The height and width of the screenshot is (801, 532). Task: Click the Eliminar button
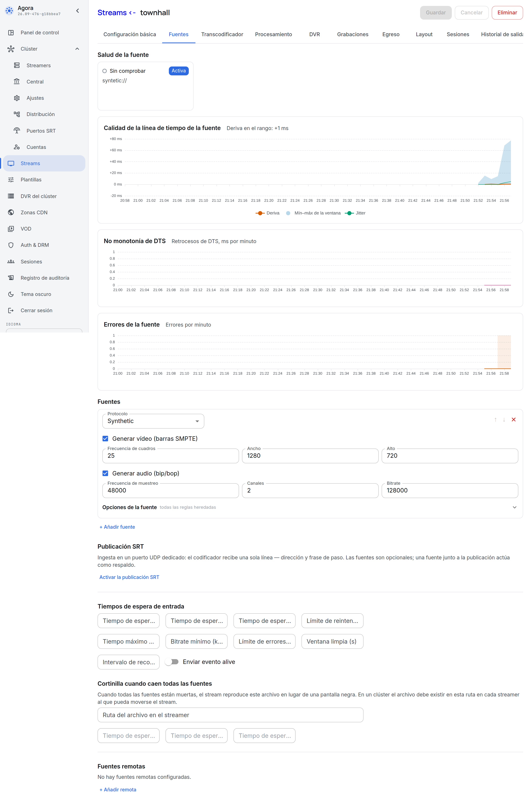coord(507,13)
